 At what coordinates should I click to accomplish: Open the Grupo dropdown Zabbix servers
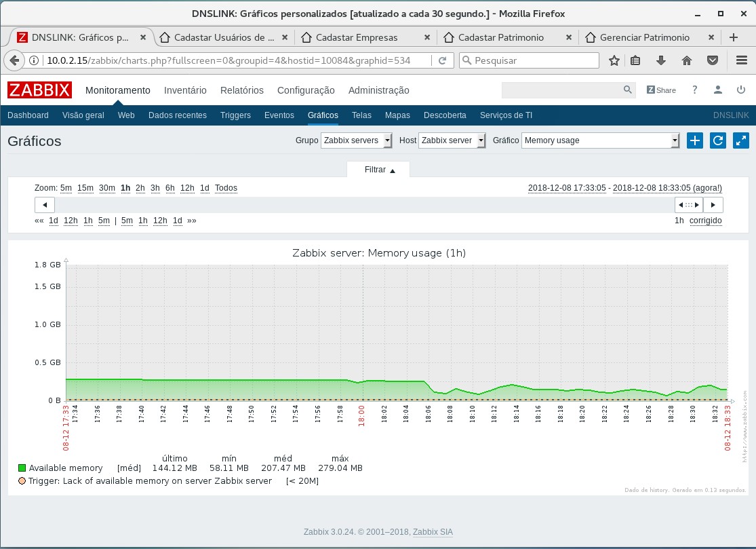pyautogui.click(x=356, y=140)
